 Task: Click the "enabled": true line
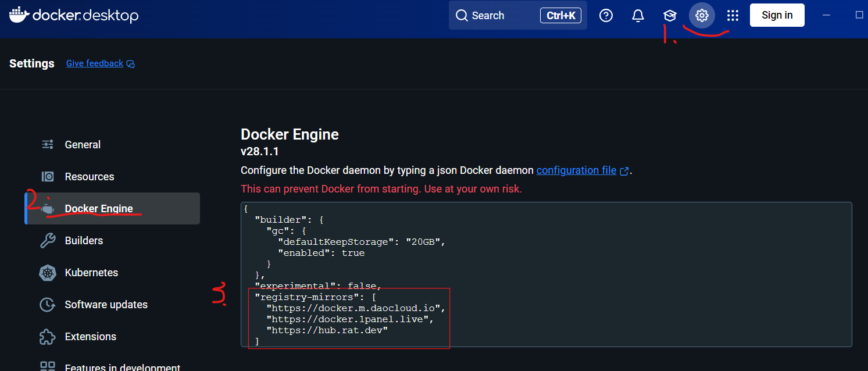tap(322, 253)
